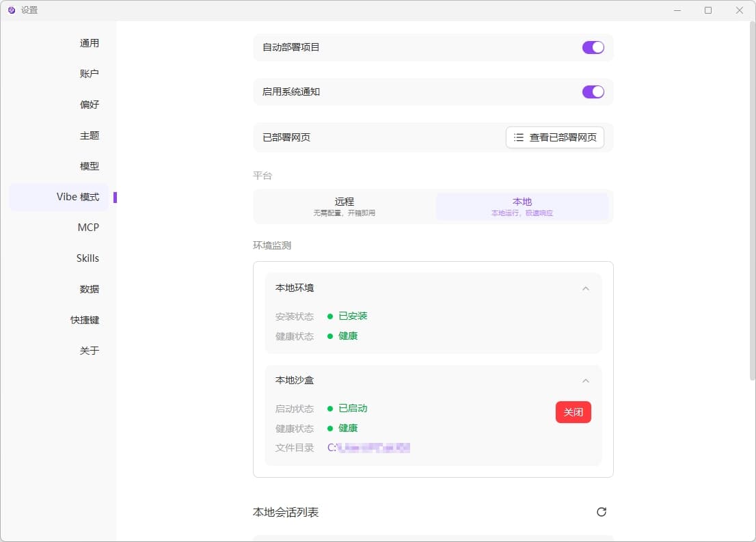Open the 通用 settings section
Image resolution: width=756 pixels, height=542 pixels.
(x=89, y=43)
